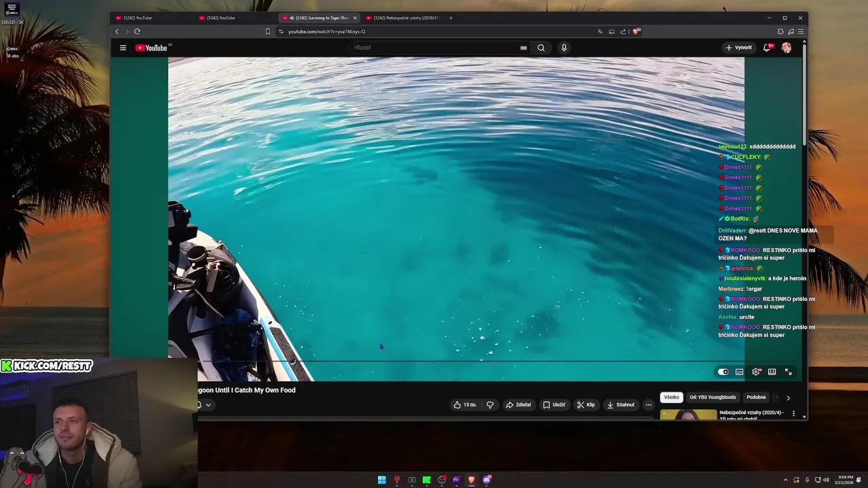Open the clock showing 9:04 PM
The width and height of the screenshot is (868, 488).
(x=845, y=480)
